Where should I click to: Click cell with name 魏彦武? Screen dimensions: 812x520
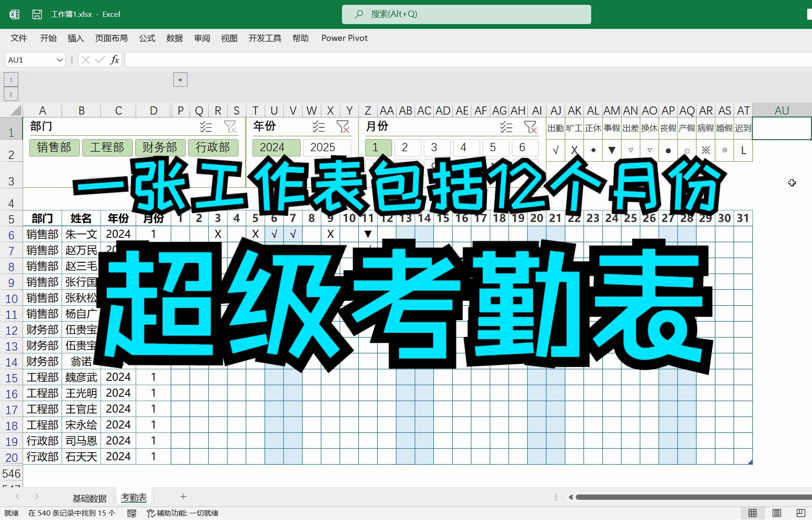[81, 377]
